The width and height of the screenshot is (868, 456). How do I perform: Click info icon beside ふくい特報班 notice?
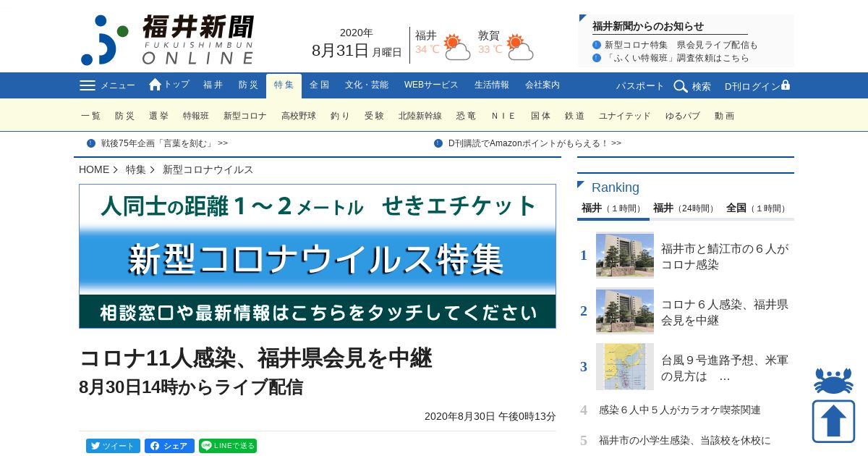(597, 58)
